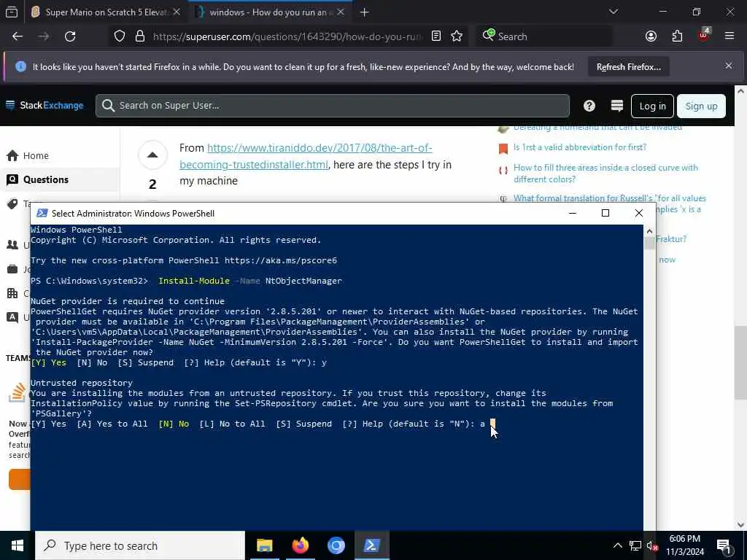Screen dimensions: 747x560
Task: Click the browser page scrollbar thumb
Action: (x=740, y=362)
